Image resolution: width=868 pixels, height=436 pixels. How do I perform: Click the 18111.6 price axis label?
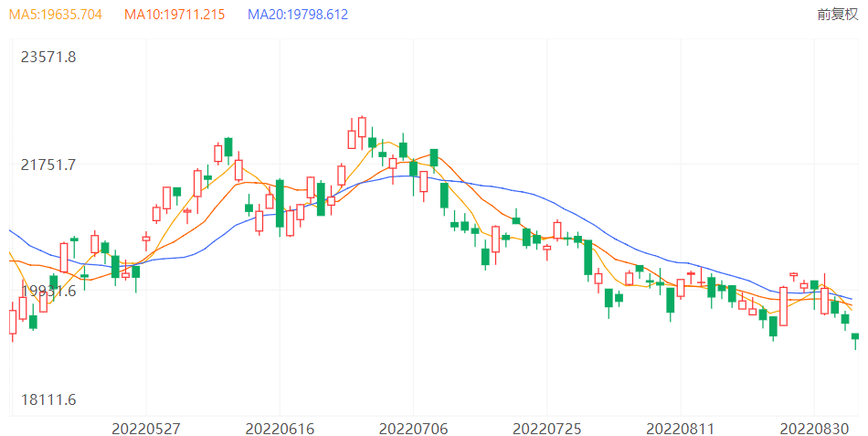(x=48, y=399)
